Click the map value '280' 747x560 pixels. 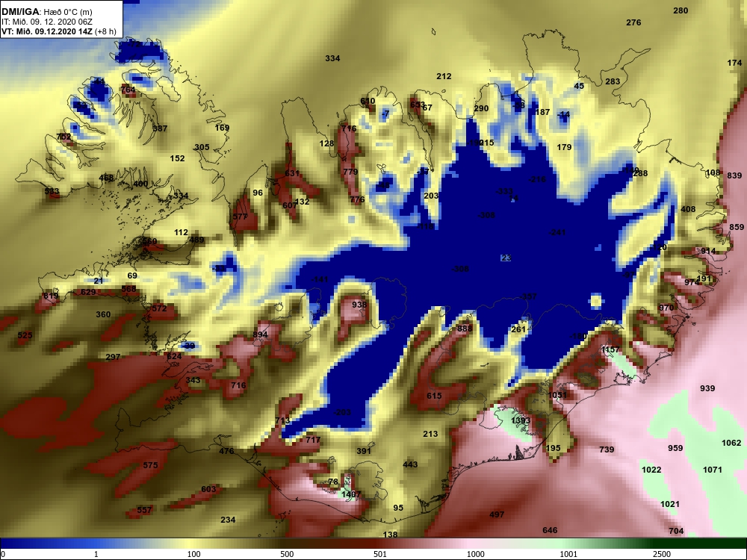pyautogui.click(x=681, y=10)
